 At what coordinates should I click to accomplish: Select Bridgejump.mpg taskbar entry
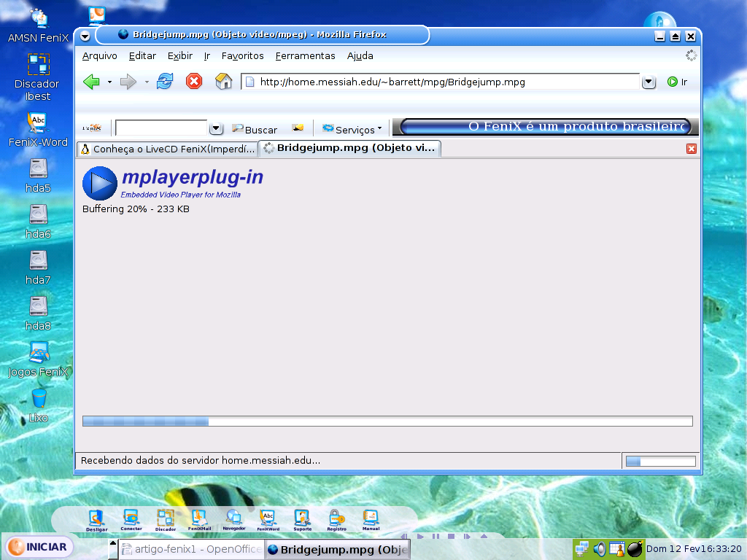click(337, 550)
